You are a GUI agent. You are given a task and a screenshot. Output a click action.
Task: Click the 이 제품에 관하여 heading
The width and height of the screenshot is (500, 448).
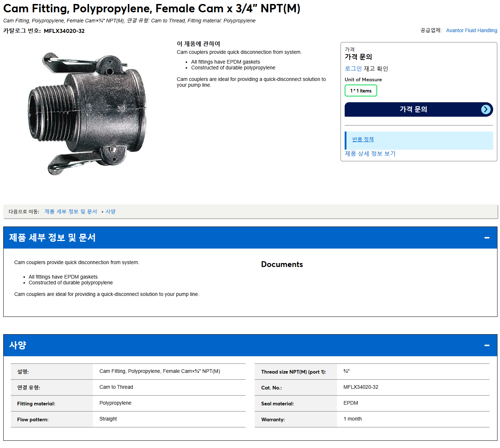pyautogui.click(x=198, y=44)
